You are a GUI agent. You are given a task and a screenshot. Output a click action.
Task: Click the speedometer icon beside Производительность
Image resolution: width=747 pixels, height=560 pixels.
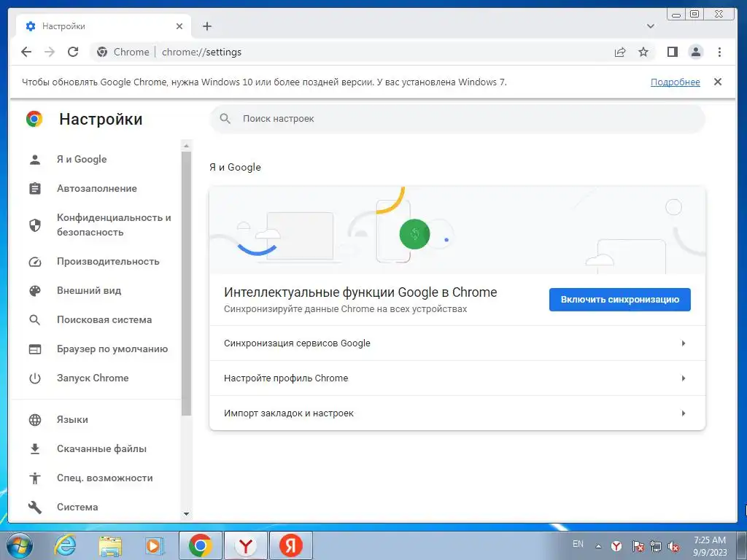pyautogui.click(x=35, y=262)
